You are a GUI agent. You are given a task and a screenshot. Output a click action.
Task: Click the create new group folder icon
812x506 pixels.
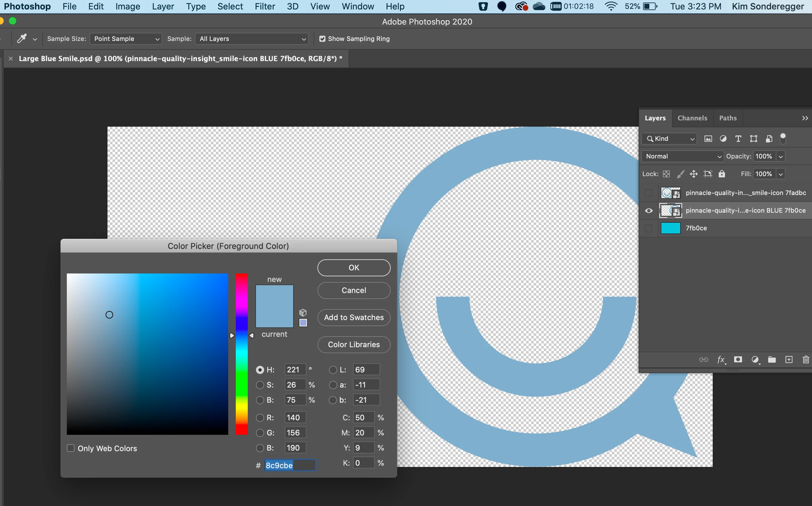click(x=772, y=360)
